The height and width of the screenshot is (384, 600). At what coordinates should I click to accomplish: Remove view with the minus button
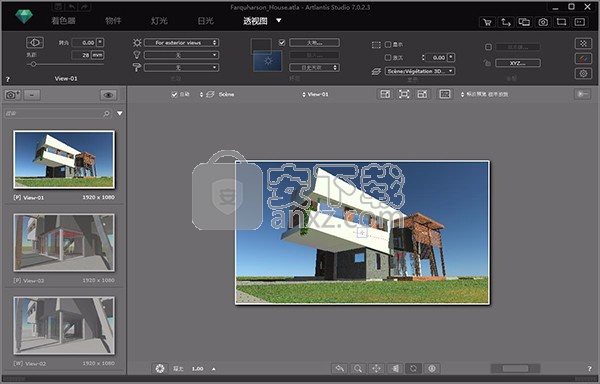coord(32,95)
